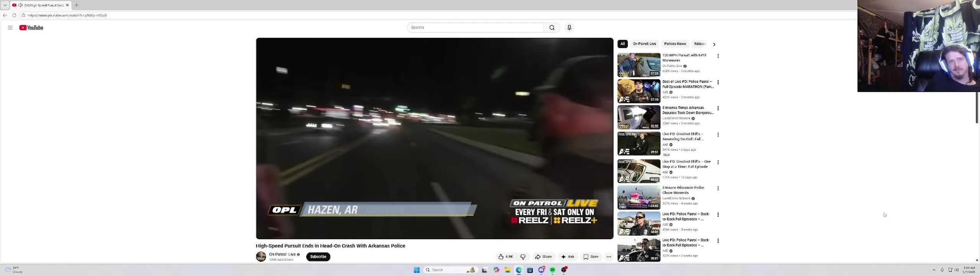Open On Patrol: Live channel avatar
Image resolution: width=980 pixels, height=276 pixels.
click(x=261, y=256)
